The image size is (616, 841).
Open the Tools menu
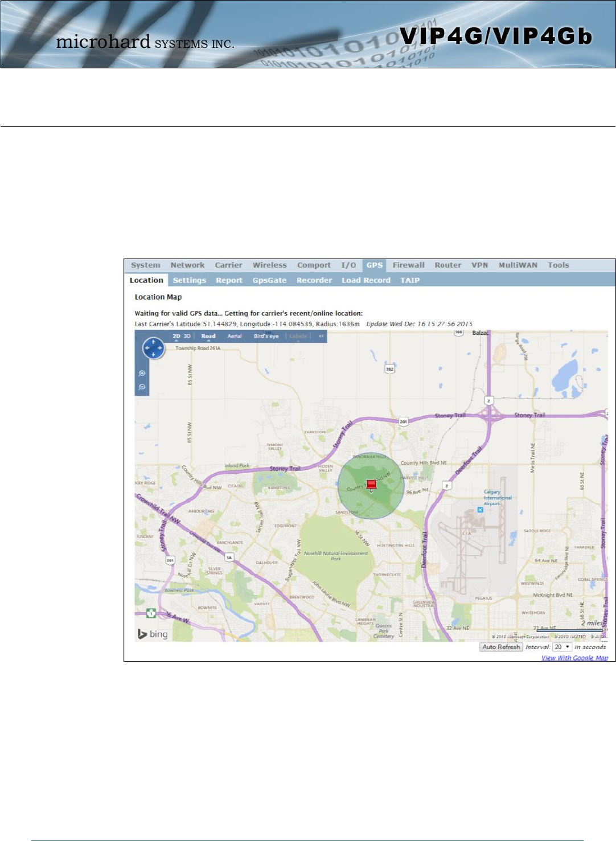558,265
